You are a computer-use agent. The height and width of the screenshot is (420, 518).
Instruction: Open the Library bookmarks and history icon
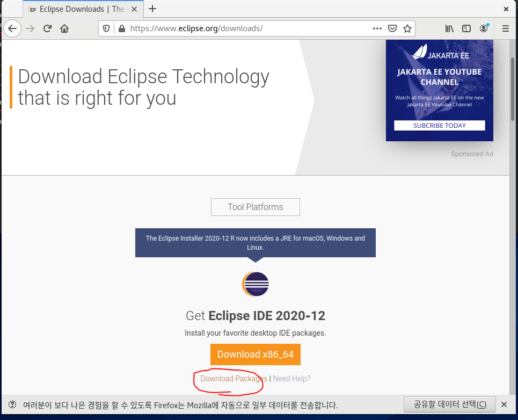click(449, 29)
